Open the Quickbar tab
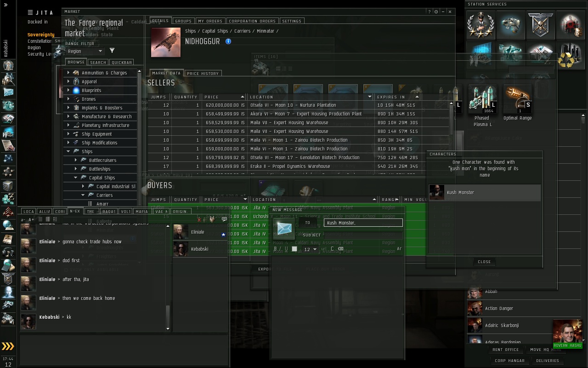The image size is (588, 368). pos(122,62)
